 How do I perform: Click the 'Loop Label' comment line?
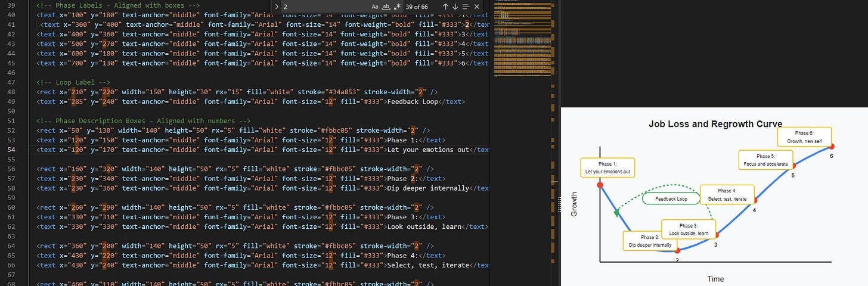73,82
